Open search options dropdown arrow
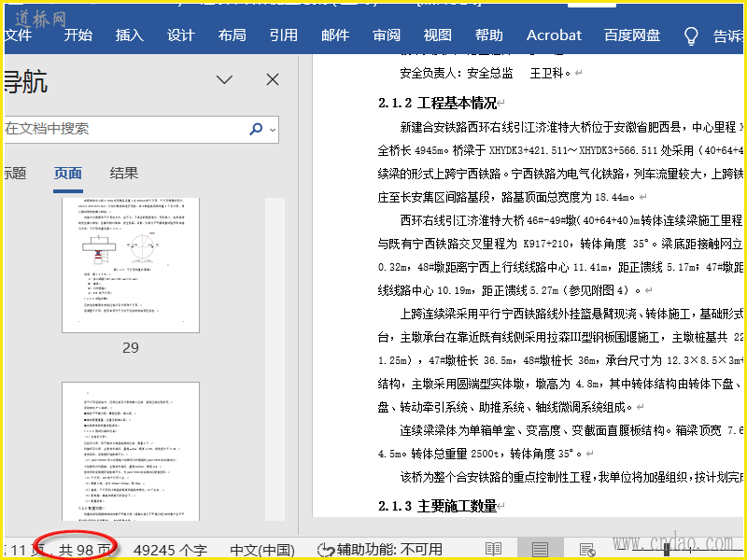This screenshot has height=560, width=747. 273,130
